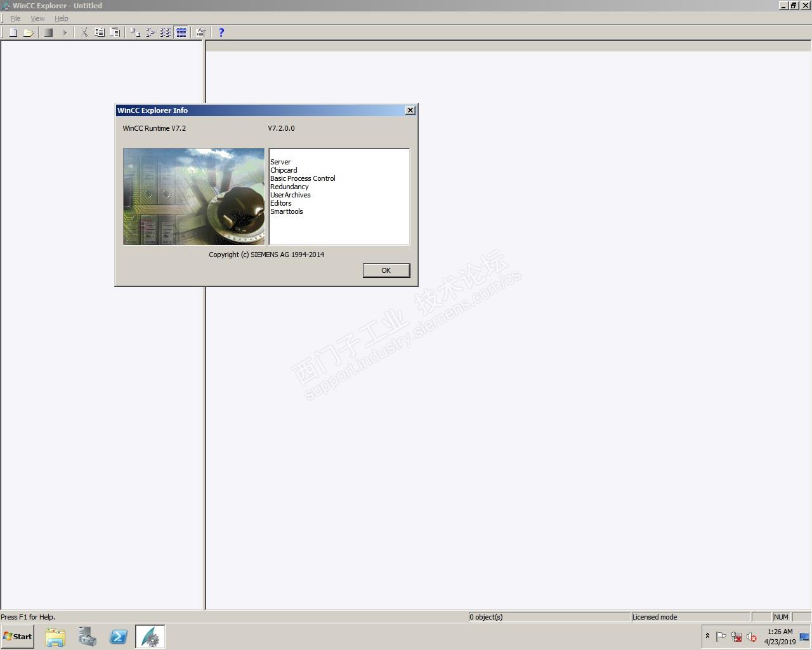Click the 0 object(s) status entry

coord(549,617)
